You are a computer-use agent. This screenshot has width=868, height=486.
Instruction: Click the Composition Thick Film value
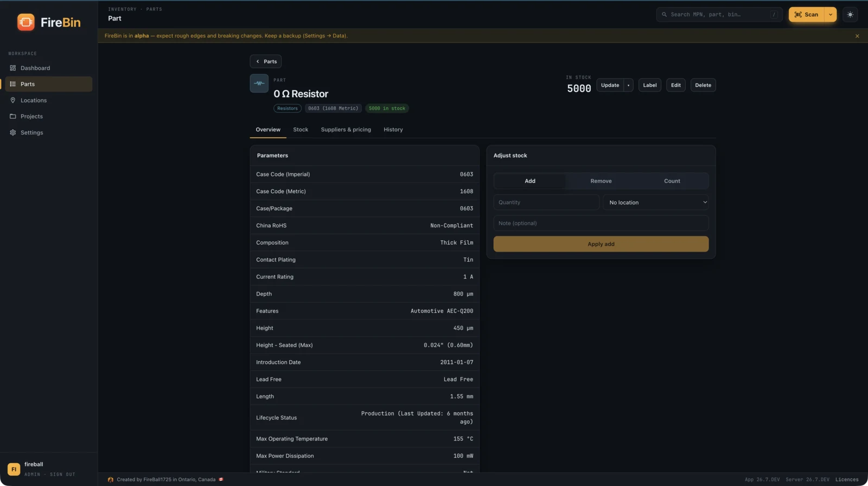(x=457, y=242)
